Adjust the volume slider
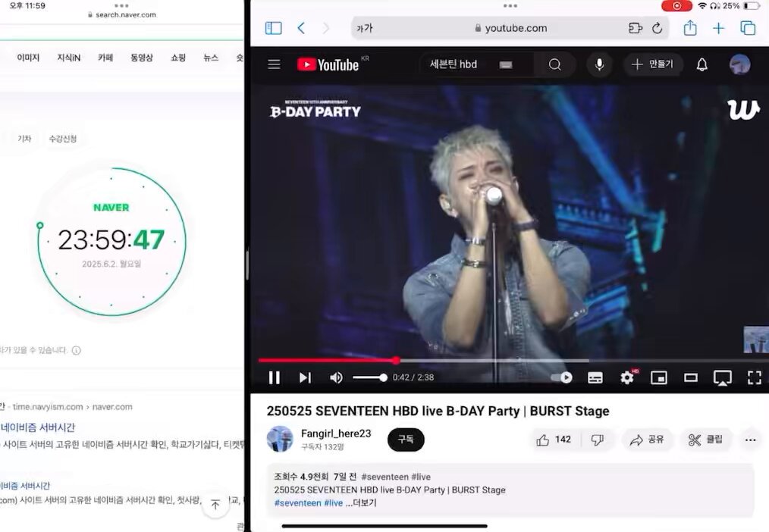The width and height of the screenshot is (769, 532). tap(370, 377)
